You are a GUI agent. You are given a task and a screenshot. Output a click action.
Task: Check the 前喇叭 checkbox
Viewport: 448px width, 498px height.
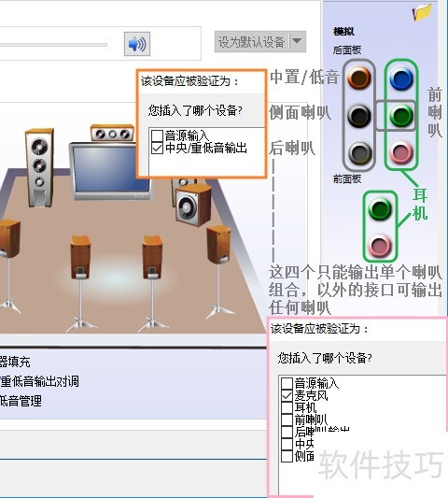(287, 420)
